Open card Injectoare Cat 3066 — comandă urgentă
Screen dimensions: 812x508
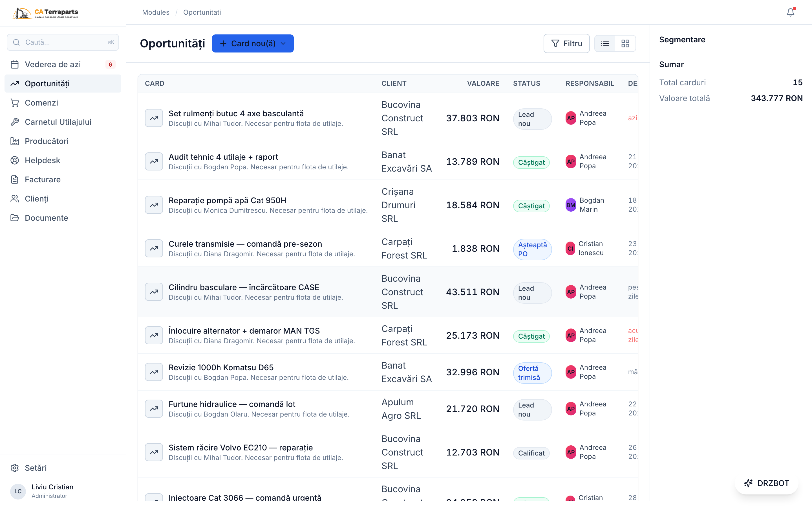[245, 498]
